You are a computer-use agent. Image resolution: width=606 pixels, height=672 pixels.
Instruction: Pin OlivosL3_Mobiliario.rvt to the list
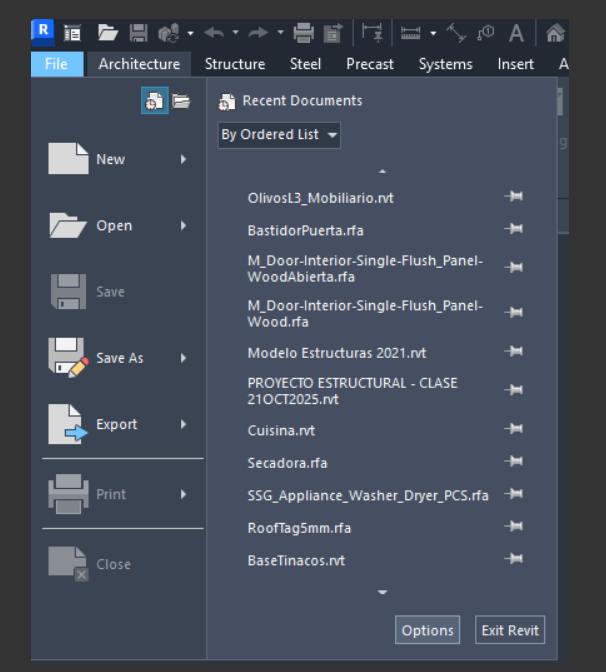[x=514, y=197]
